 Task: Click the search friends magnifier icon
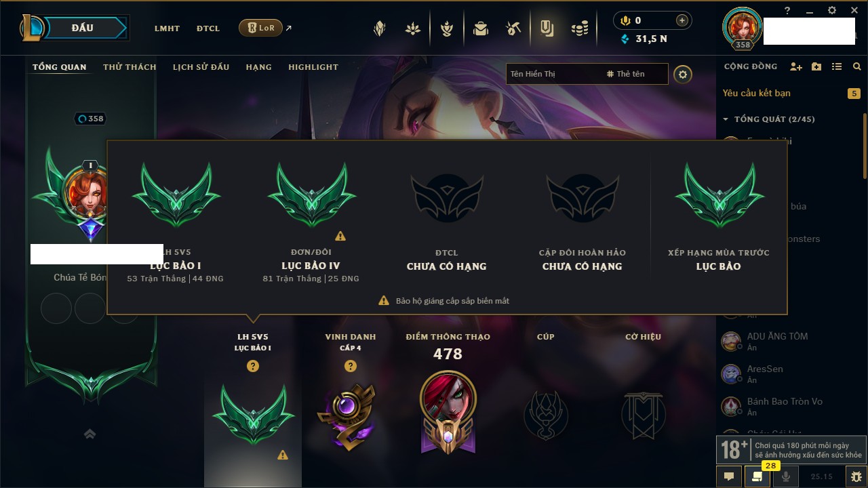(x=857, y=66)
